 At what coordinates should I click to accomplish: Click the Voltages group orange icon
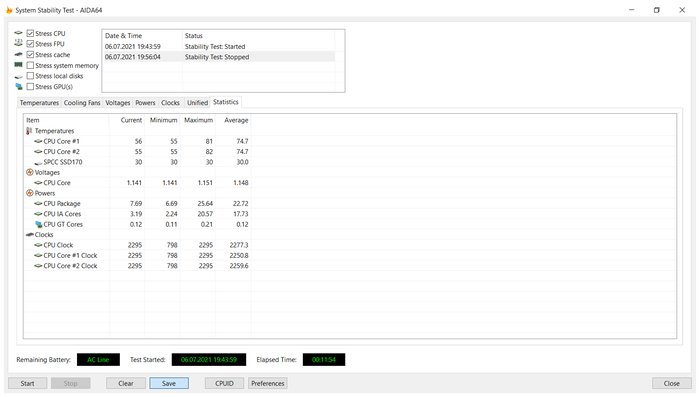coord(29,172)
